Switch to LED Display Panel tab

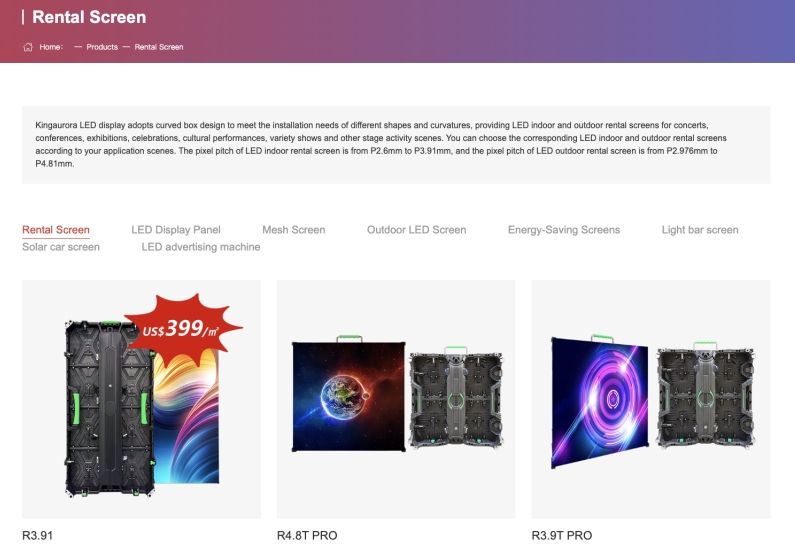pyautogui.click(x=176, y=230)
